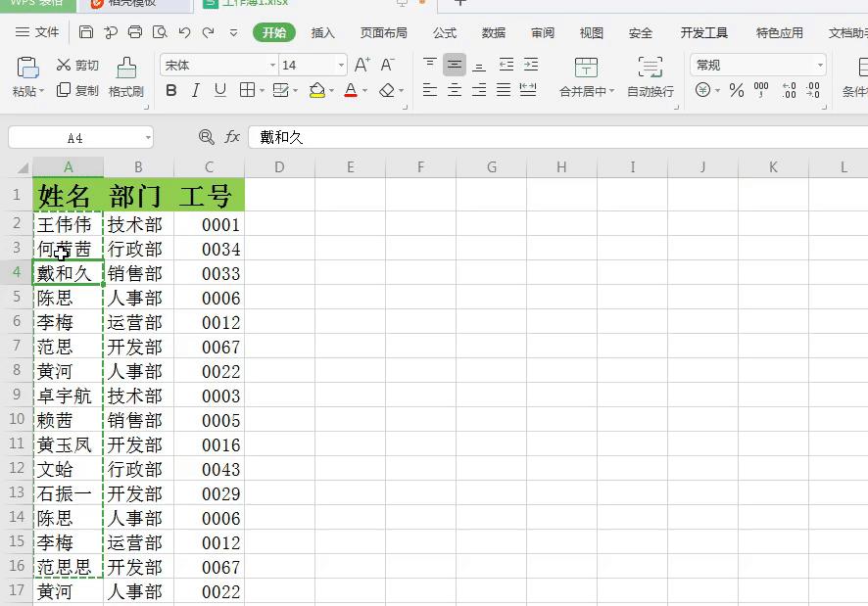Click the Save icon in quick toolbar
This screenshot has width=868, height=606.
point(86,32)
